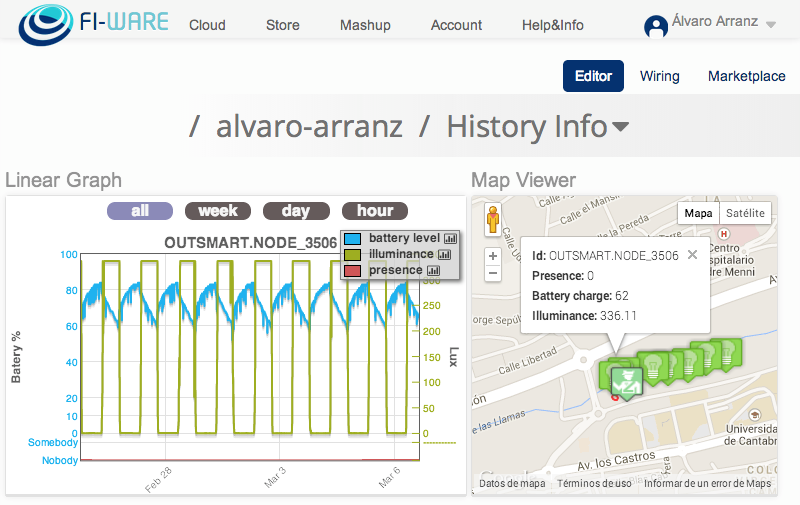Open Datos de mapa link
800x505 pixels.
[512, 484]
